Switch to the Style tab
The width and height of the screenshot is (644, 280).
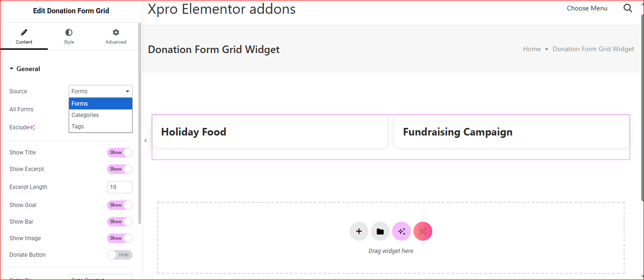[x=69, y=36]
